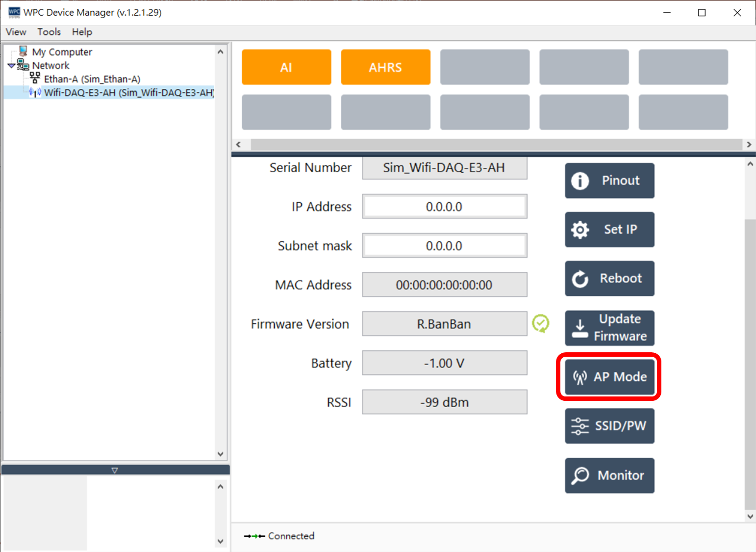756x552 pixels.
Task: Click the IP Address field
Action: [444, 207]
